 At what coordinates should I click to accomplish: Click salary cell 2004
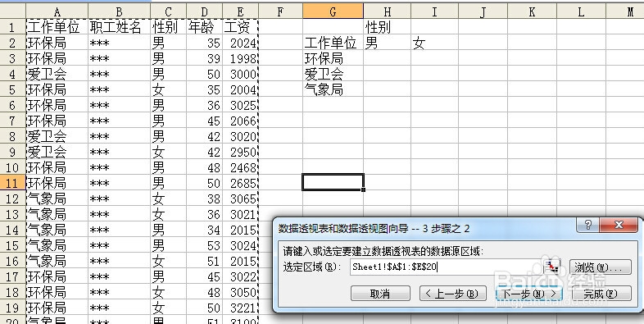[240, 89]
